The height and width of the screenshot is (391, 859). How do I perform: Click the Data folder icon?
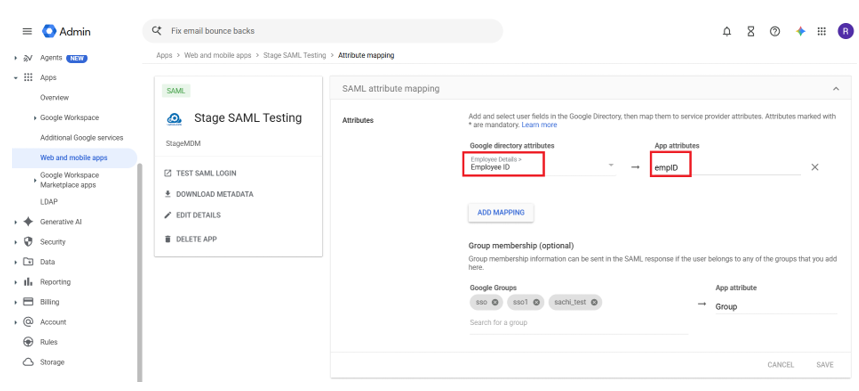pyautogui.click(x=28, y=262)
